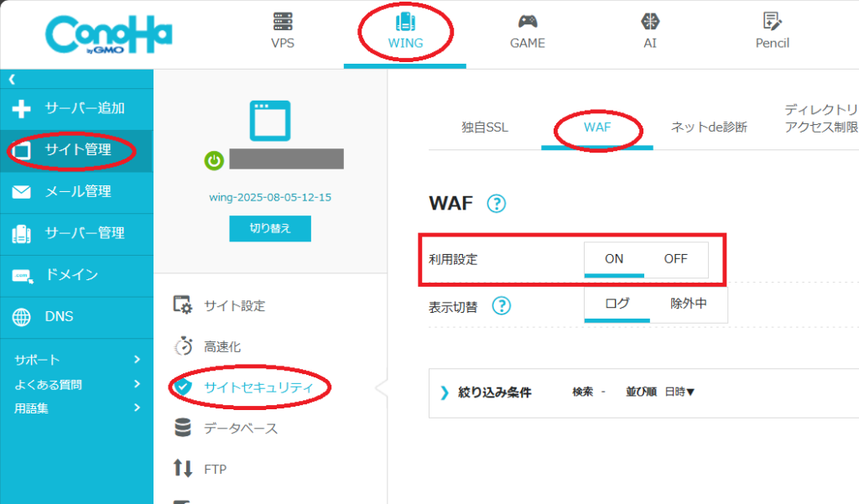
Task: Turn WAF 利用設定 to OFF
Action: point(675,259)
